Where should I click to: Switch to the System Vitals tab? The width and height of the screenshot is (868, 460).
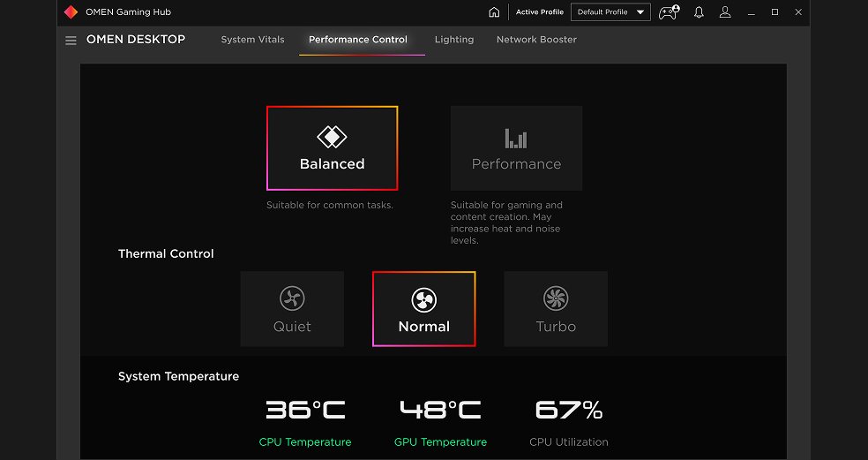(252, 40)
